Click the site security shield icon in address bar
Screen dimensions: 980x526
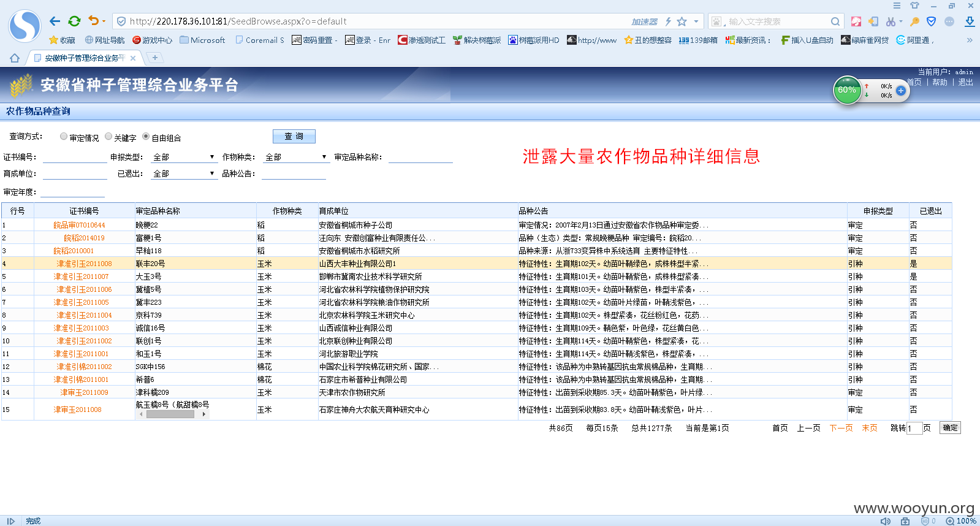tap(121, 21)
